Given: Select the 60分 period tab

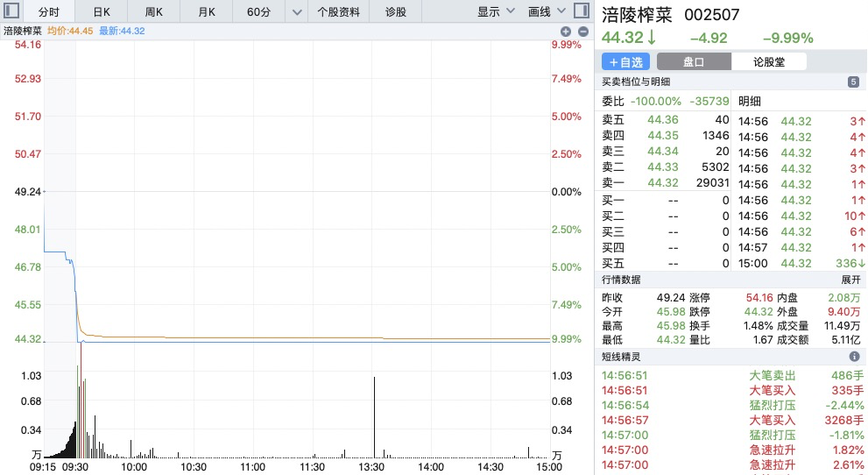Looking at the screenshot, I should 258,11.
